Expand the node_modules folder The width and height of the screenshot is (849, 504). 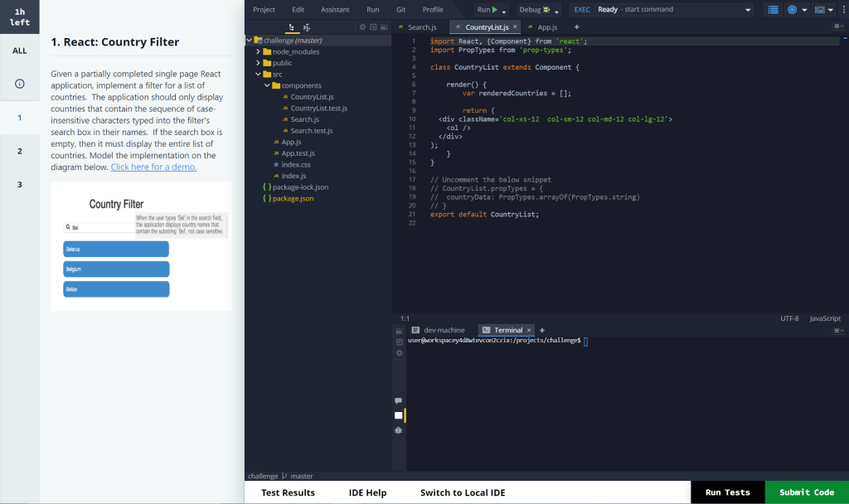pyautogui.click(x=257, y=51)
